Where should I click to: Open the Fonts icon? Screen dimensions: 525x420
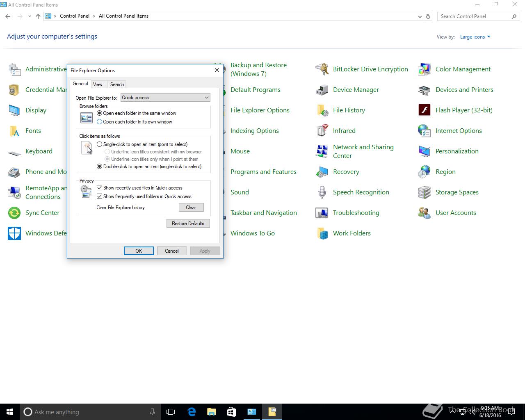pos(14,131)
